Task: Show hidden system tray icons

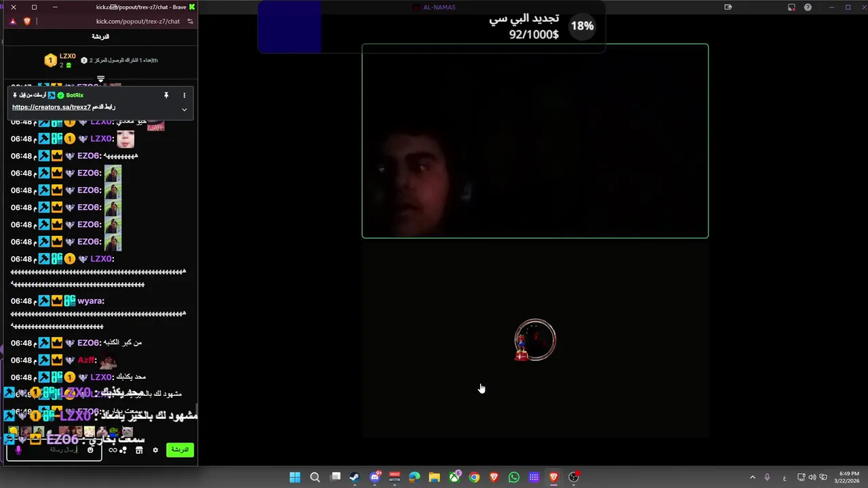Action: [752, 477]
